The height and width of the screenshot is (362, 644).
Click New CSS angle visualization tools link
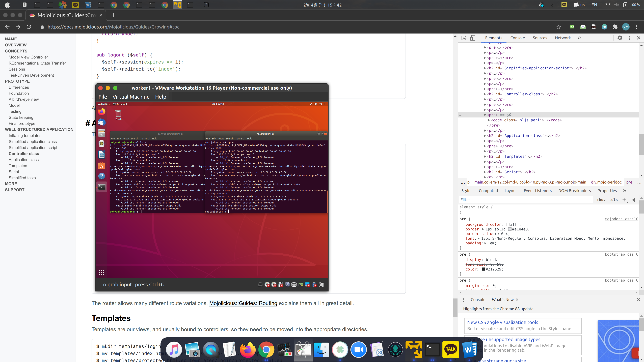[x=502, y=322]
